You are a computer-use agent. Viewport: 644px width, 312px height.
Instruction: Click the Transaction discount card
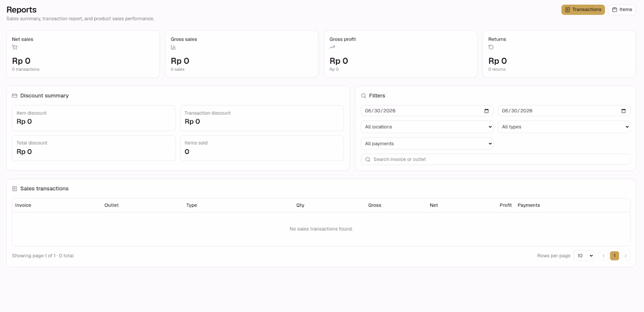262,118
